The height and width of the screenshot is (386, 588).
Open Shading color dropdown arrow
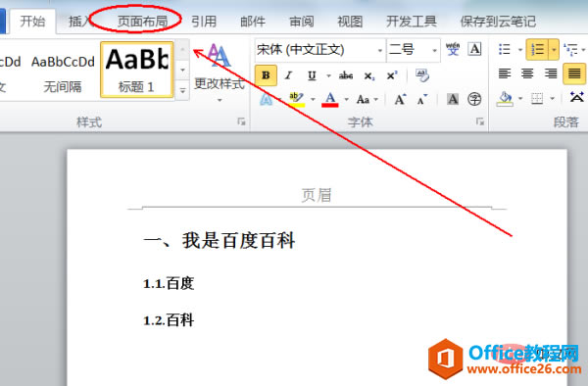[x=520, y=99]
